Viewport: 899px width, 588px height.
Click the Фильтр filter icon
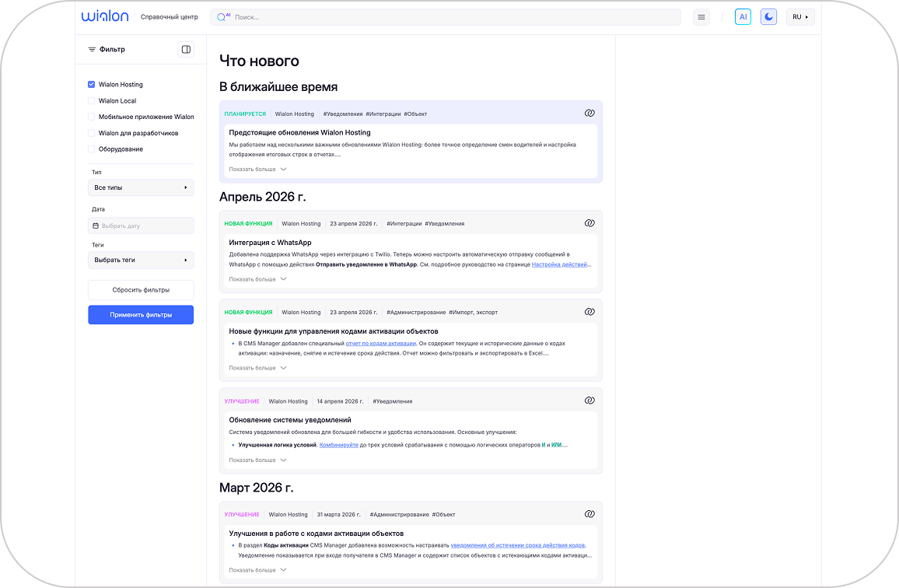(92, 49)
